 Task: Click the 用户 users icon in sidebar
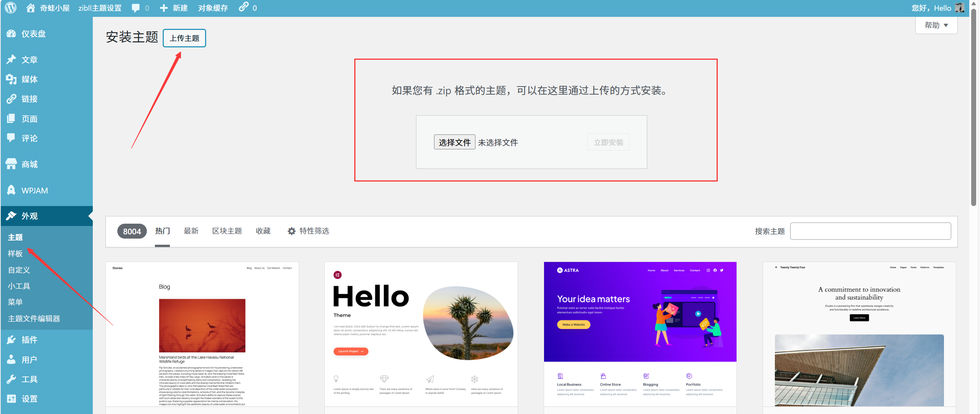point(12,359)
